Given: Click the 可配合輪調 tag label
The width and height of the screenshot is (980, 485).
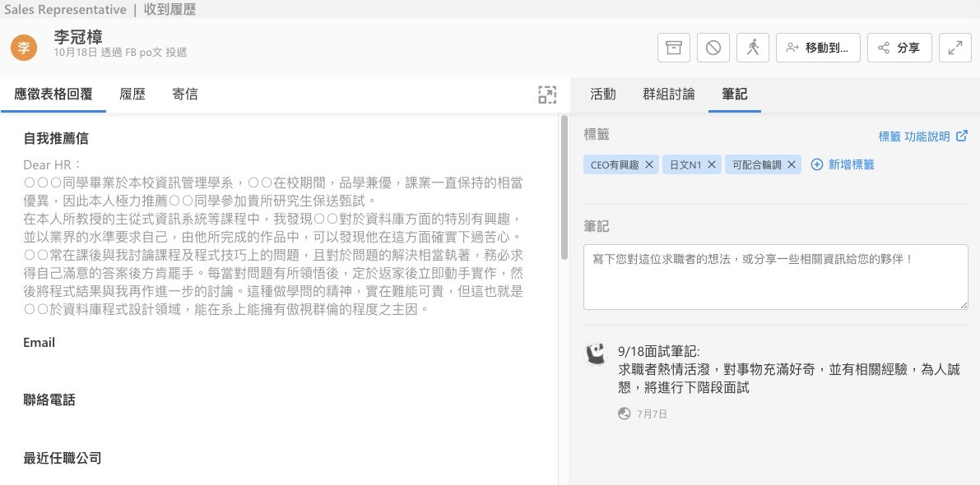Looking at the screenshot, I should (x=757, y=164).
